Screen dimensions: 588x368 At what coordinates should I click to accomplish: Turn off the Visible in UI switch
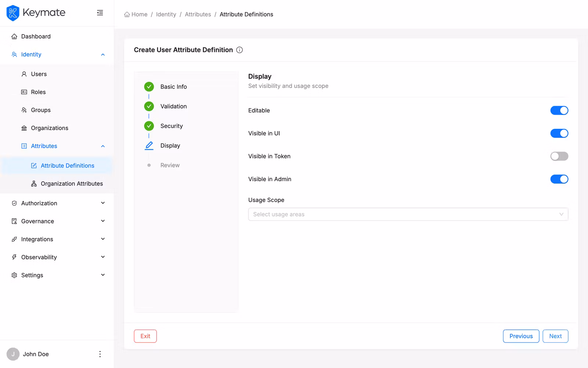tap(559, 133)
